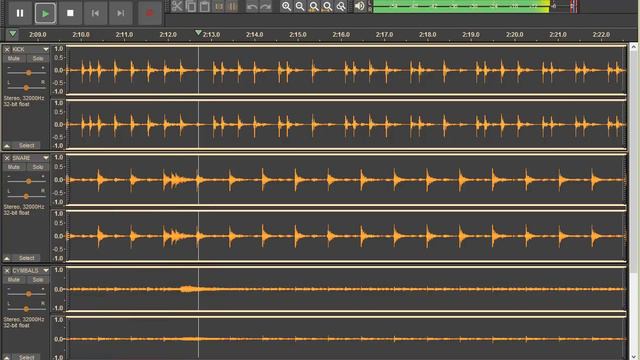Click the red Record button
The height and width of the screenshot is (360, 640).
coord(149,13)
